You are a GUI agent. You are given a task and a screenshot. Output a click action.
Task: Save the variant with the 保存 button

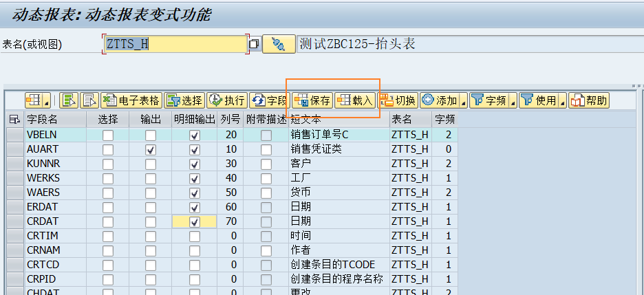pyautogui.click(x=312, y=100)
